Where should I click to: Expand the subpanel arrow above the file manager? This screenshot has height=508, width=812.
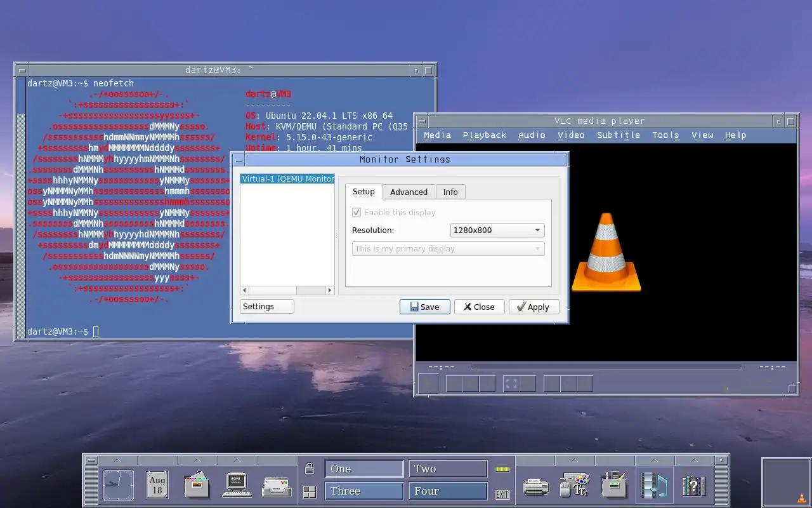point(197,460)
